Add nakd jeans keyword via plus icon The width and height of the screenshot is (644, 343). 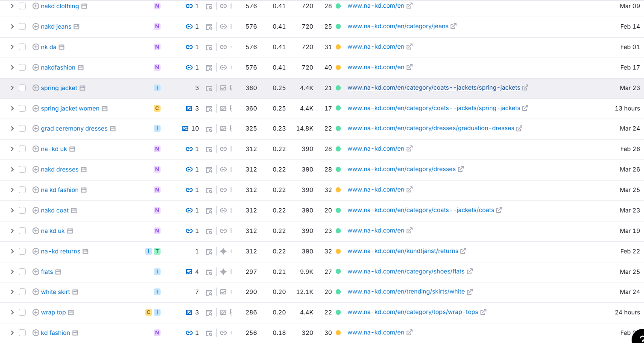tap(36, 26)
